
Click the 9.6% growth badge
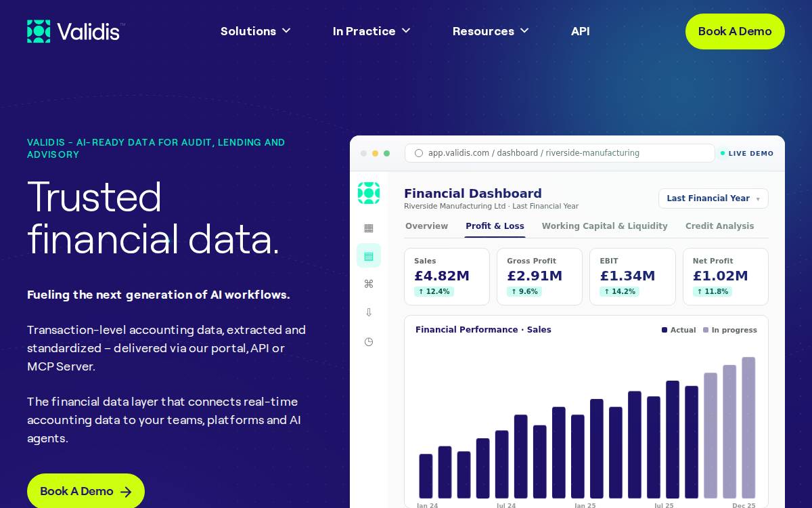coord(524,292)
